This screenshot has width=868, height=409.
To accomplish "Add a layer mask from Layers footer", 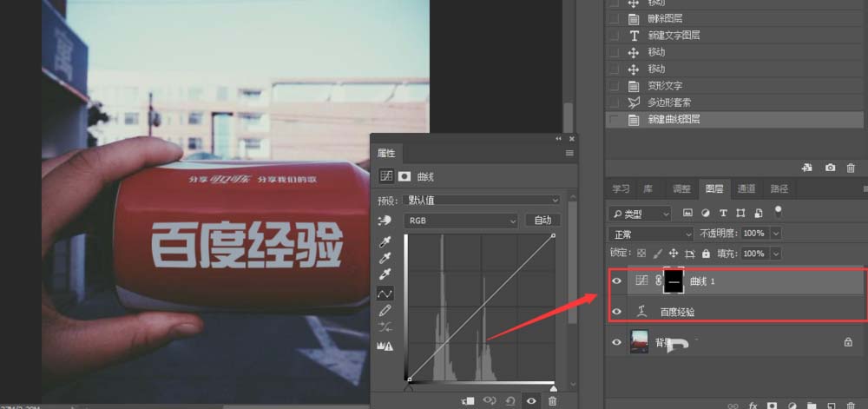I will coord(773,406).
